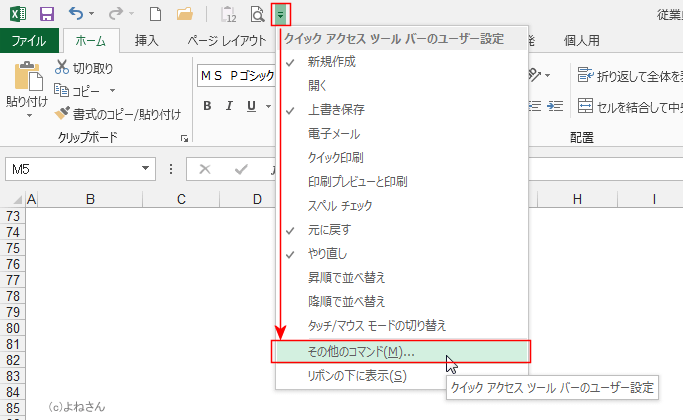Viewport: 683px width, 420px height.
Task: Choose その他のコマンド(M)... menu item
Action: (x=401, y=352)
